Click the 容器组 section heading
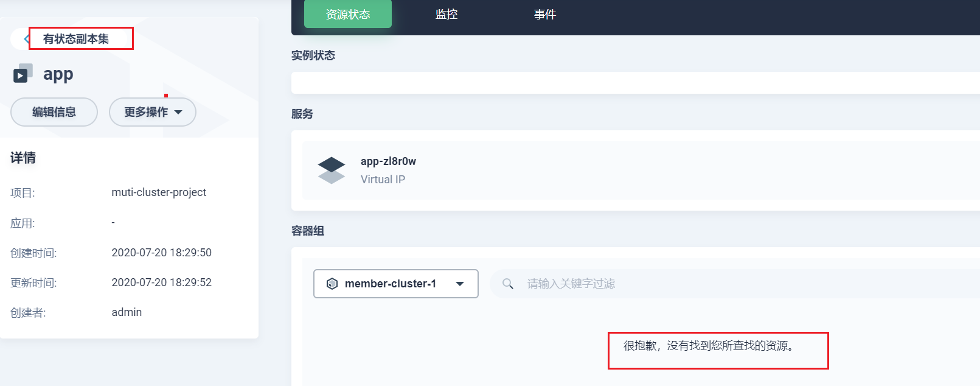Viewport: 980px width, 386px height. coord(308,231)
